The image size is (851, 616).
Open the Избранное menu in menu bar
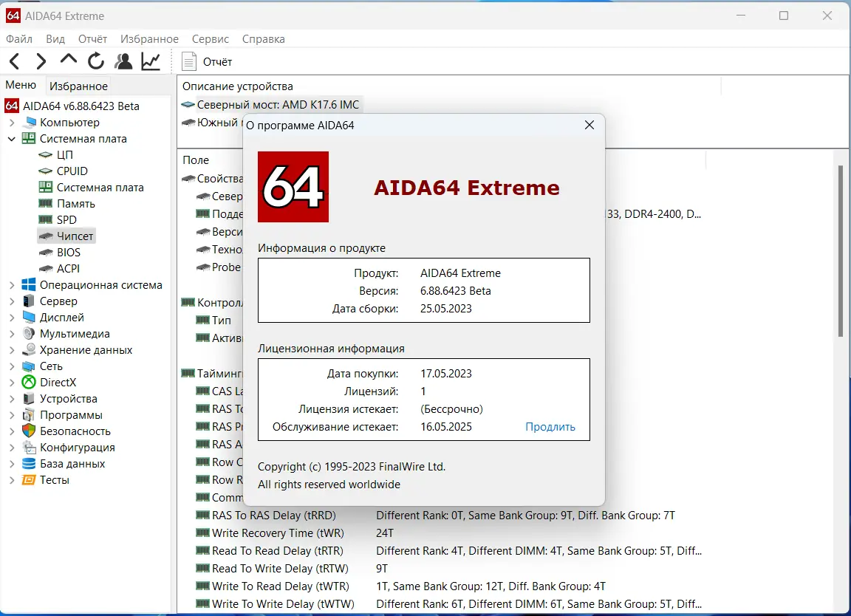pyautogui.click(x=149, y=39)
